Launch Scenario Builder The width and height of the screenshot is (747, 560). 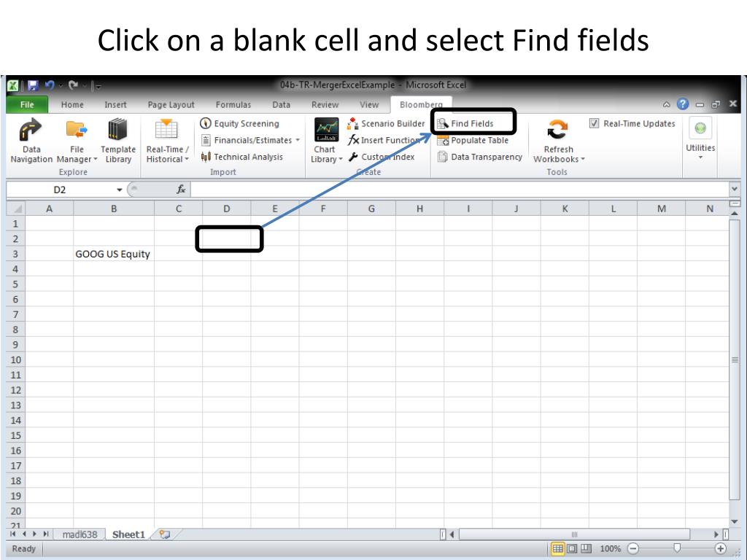[386, 123]
